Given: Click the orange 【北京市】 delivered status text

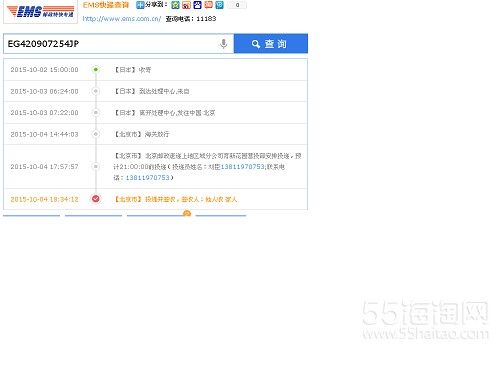Looking at the screenshot, I should [175, 199].
